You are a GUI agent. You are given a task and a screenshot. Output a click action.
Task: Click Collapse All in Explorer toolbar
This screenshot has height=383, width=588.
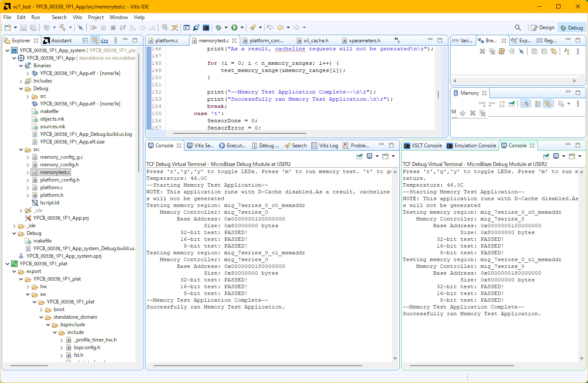coord(85,40)
